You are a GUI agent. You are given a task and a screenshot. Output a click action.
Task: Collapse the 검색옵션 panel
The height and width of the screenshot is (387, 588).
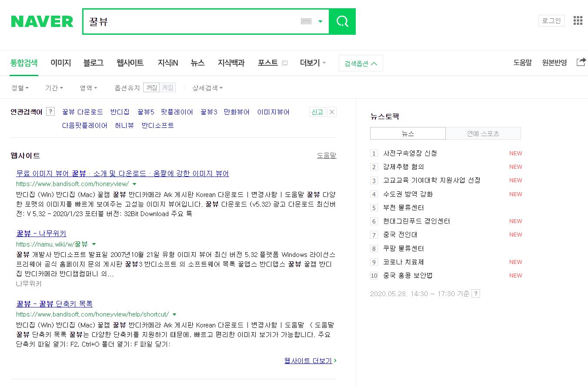click(361, 63)
